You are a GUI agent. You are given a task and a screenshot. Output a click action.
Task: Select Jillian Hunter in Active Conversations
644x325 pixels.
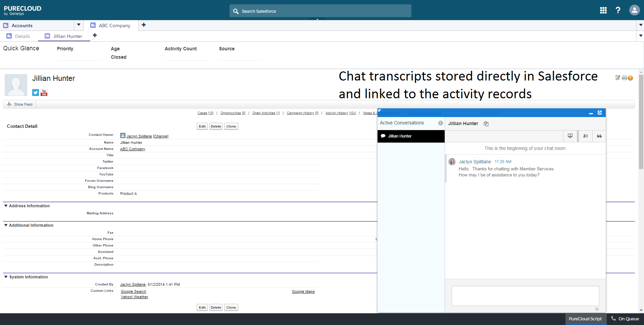pyautogui.click(x=411, y=136)
